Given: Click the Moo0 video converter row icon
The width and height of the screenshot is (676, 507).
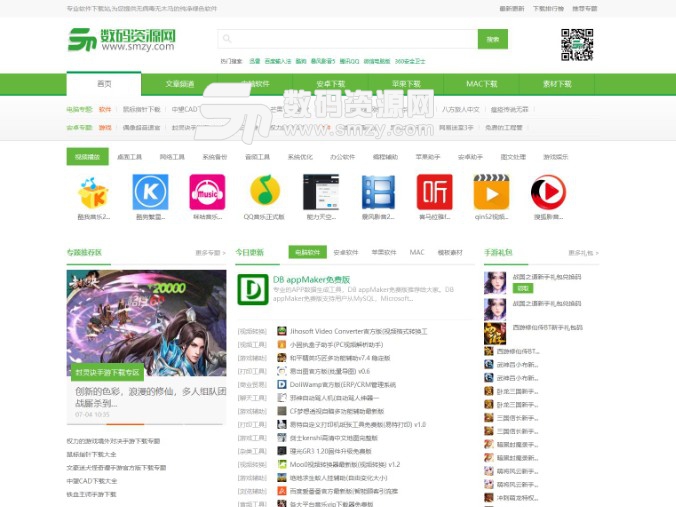Looking at the screenshot, I should 282,464.
